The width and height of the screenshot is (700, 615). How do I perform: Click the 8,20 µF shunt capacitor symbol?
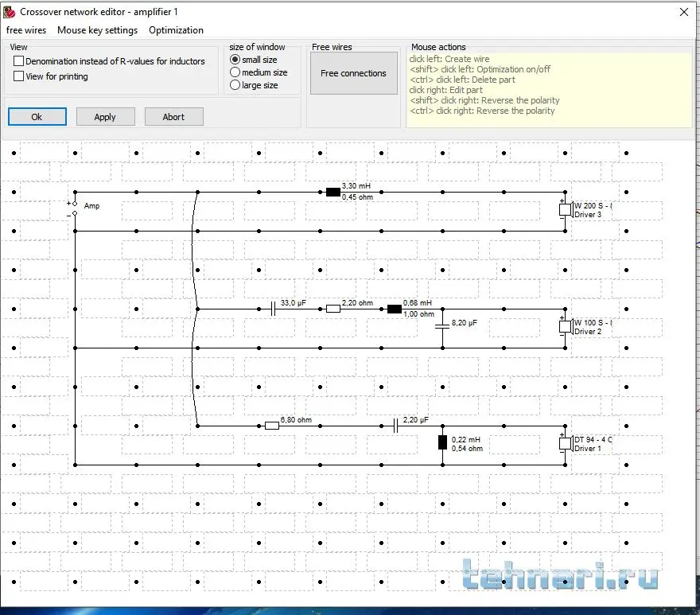442,326
